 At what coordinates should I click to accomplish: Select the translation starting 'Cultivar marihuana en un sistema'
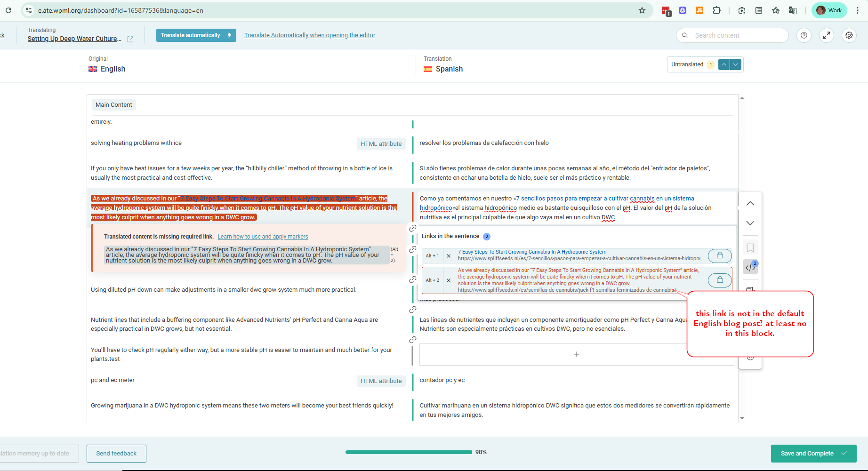click(x=575, y=410)
